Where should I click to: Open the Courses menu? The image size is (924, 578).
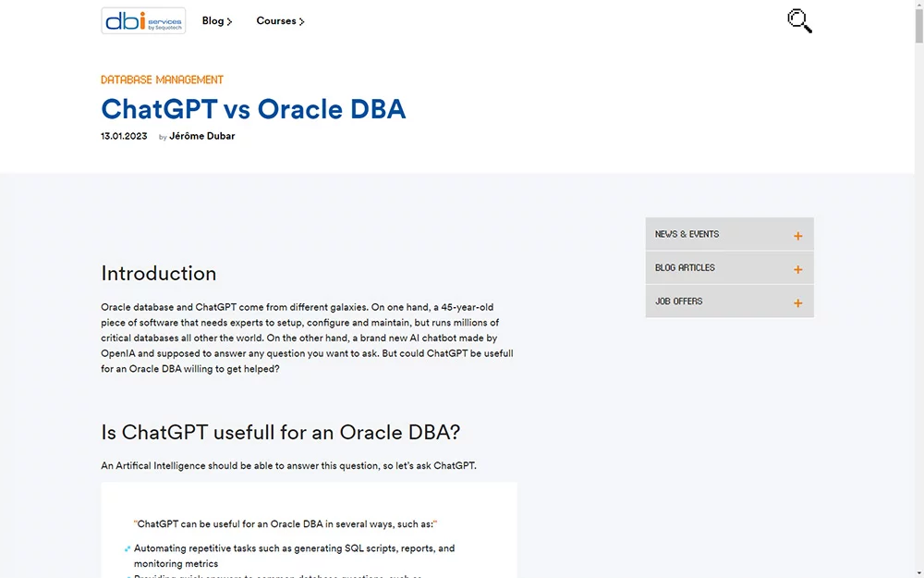280,20
